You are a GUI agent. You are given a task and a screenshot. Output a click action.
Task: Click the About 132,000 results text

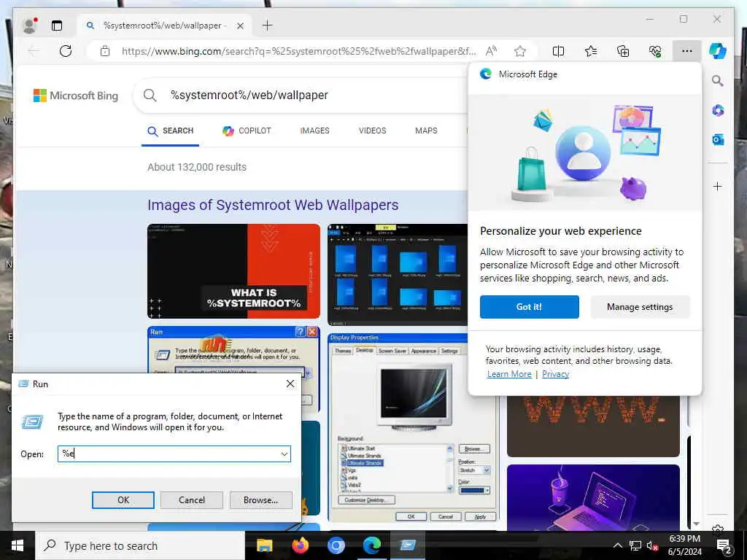197,167
